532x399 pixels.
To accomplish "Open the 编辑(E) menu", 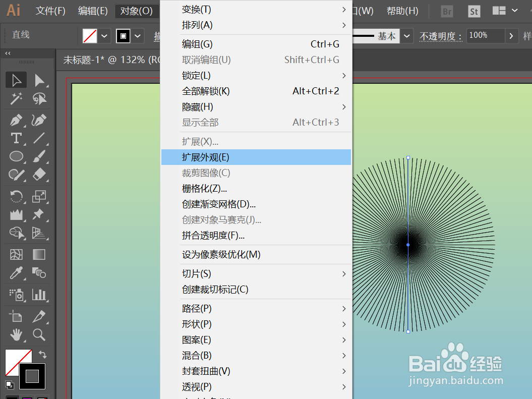I will (93, 11).
